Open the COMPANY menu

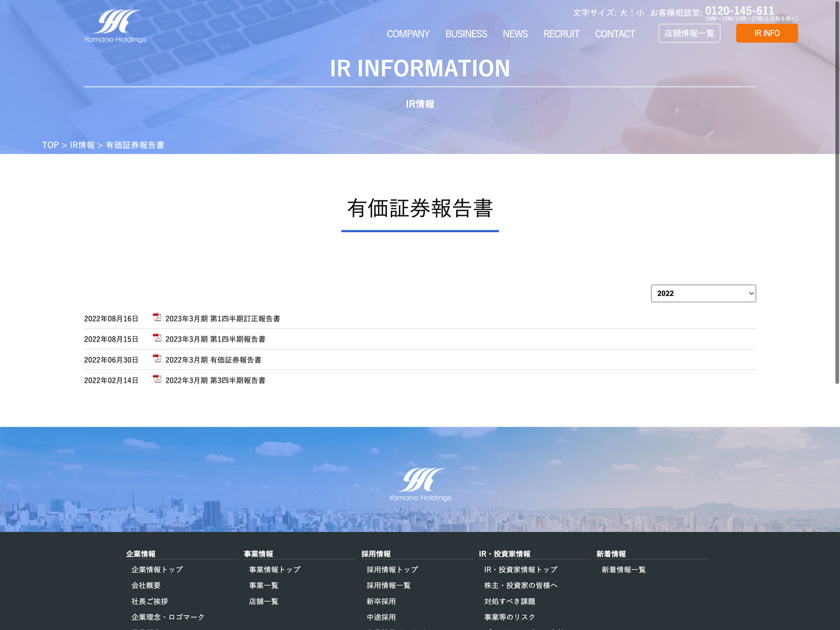(408, 34)
